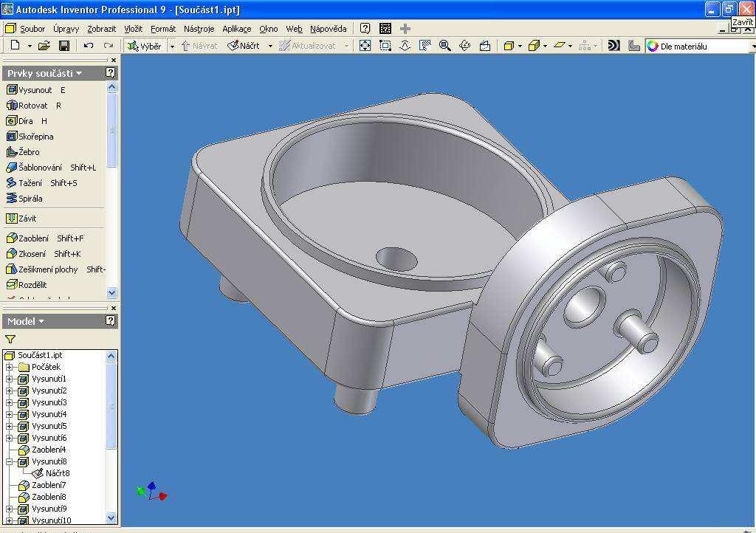This screenshot has width=756, height=533.
Task: Open the Zobrazit menu
Action: (101, 29)
